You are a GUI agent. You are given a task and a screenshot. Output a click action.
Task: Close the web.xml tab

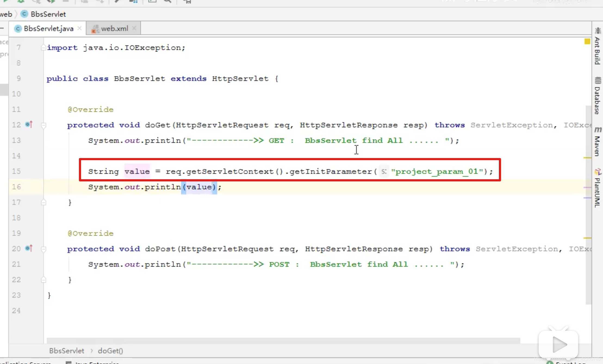coord(134,28)
